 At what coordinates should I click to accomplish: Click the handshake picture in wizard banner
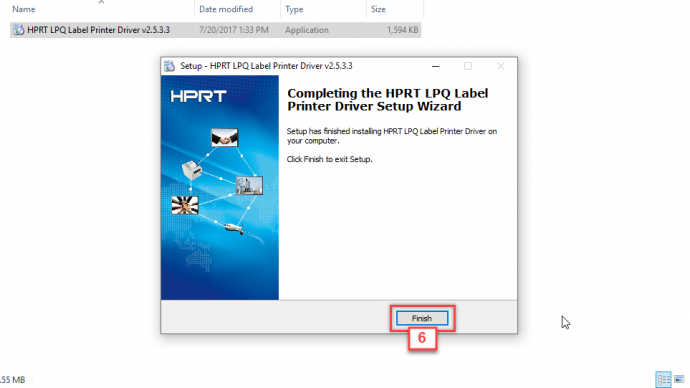coord(224,138)
